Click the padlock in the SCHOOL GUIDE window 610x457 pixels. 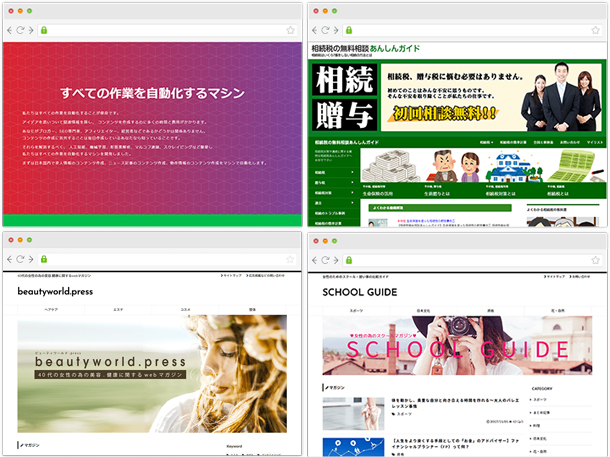pyautogui.click(x=349, y=260)
